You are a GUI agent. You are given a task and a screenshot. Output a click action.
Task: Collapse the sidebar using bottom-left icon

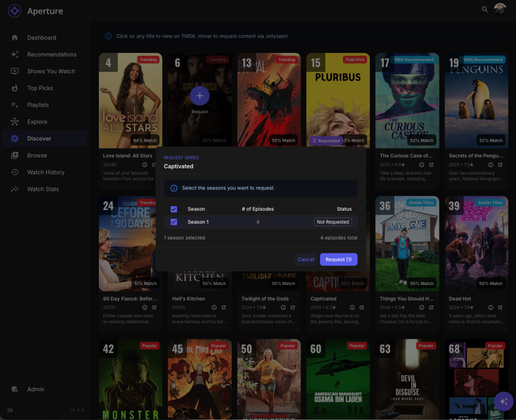(10, 410)
